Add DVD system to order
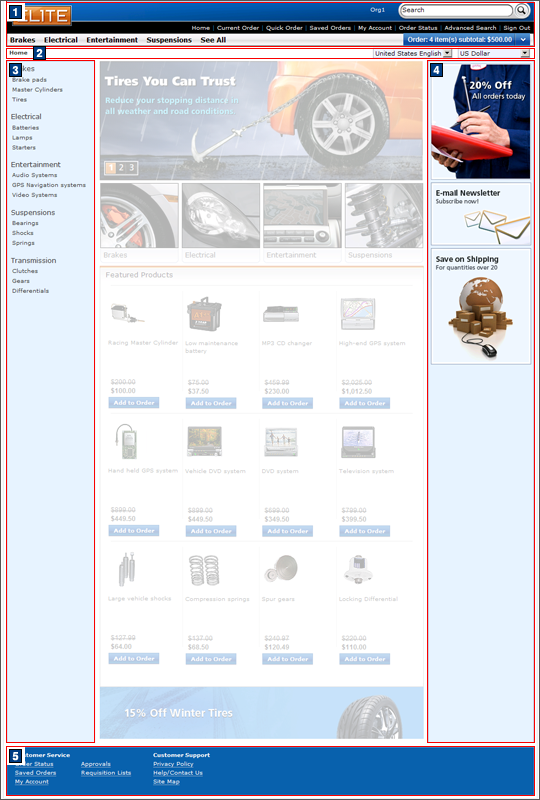The image size is (540, 800). pyautogui.click(x=288, y=531)
